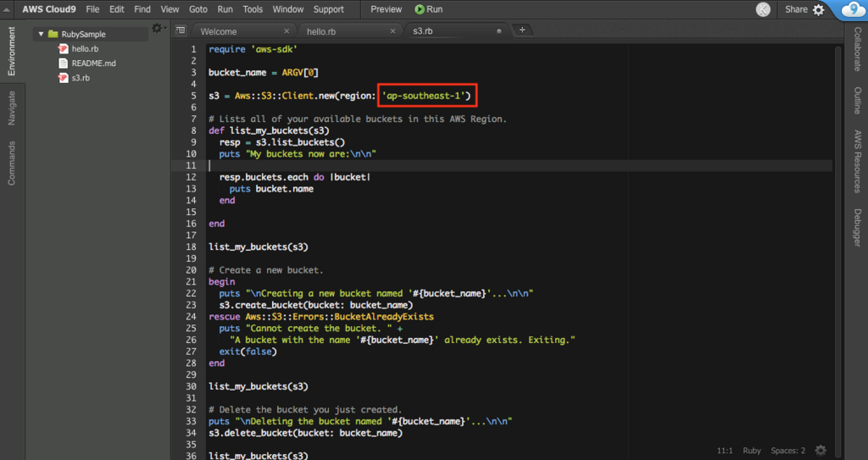Click the green Run button
Viewport: 868px width, 460px height.
click(x=428, y=9)
